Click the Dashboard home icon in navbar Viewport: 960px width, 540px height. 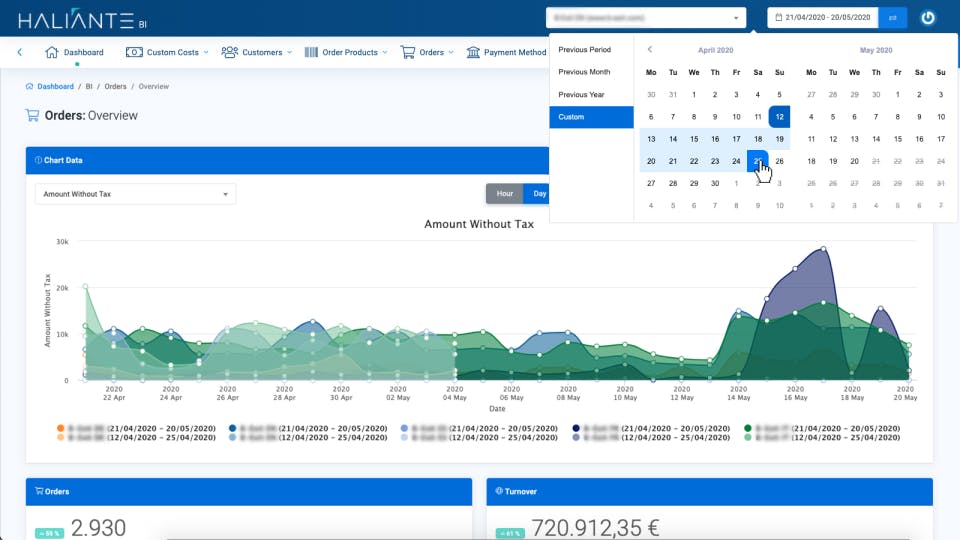[51, 52]
